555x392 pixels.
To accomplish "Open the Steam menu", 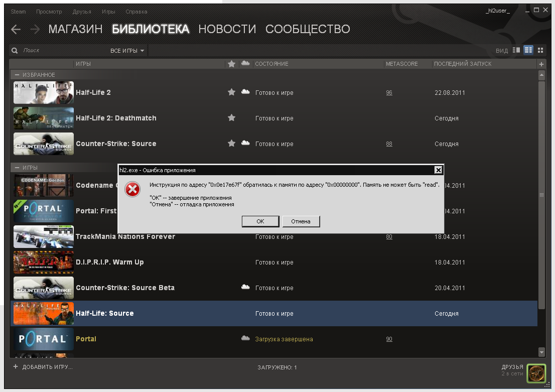I will [x=18, y=12].
